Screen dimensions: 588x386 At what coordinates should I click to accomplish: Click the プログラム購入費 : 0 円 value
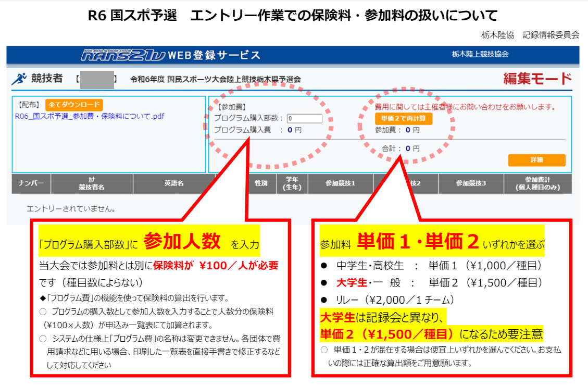[x=258, y=130]
